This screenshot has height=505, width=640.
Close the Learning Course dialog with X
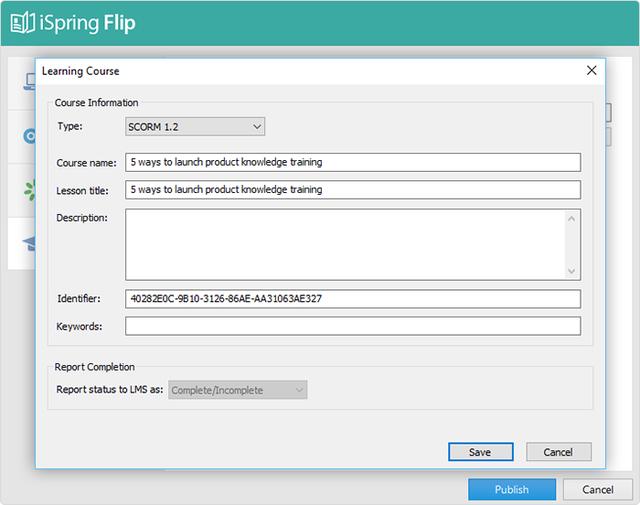(591, 70)
